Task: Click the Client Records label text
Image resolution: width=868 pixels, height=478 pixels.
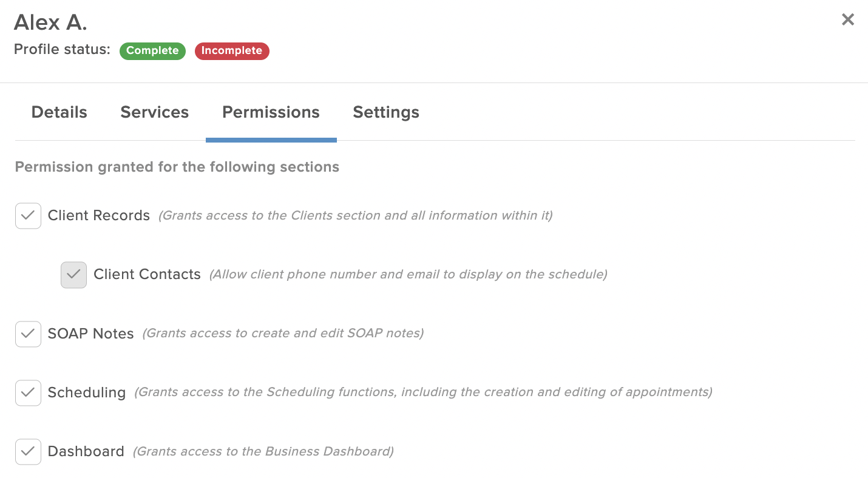Action: point(99,215)
